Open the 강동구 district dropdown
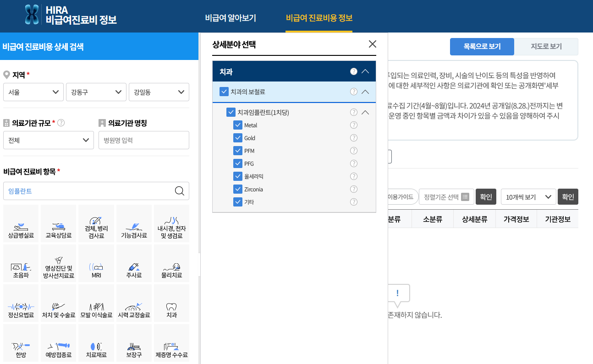The image size is (593, 364). 96,92
